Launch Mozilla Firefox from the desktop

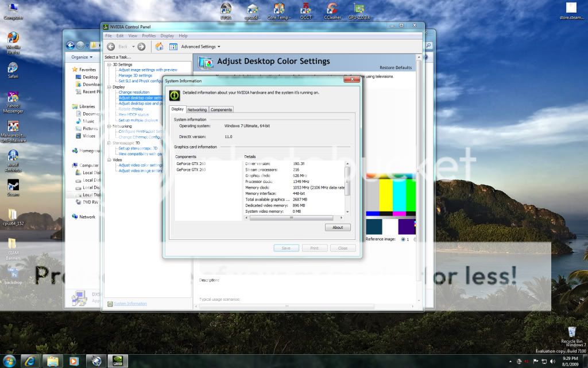pos(13,43)
